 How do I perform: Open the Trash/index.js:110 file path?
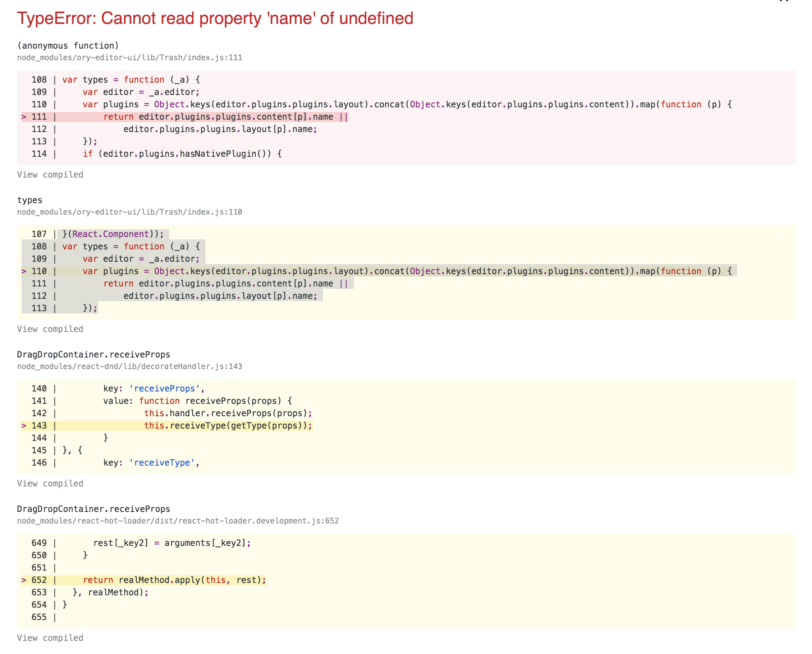click(x=129, y=212)
